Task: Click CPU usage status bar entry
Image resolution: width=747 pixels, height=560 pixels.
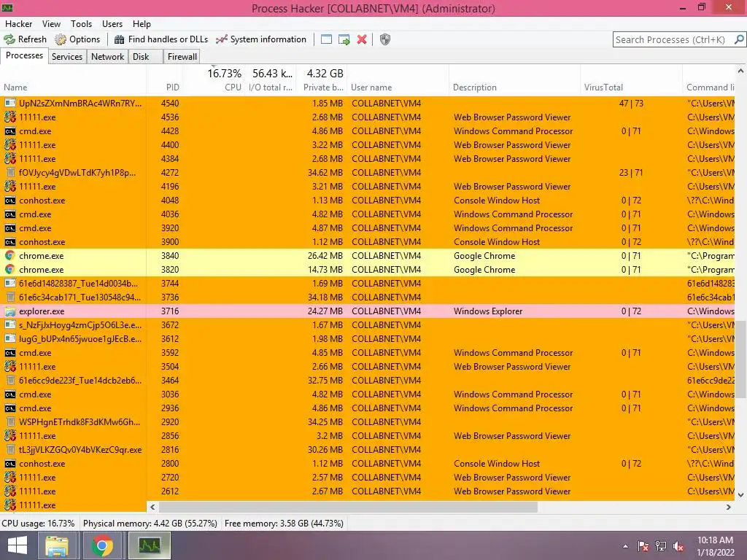Action: point(38,524)
